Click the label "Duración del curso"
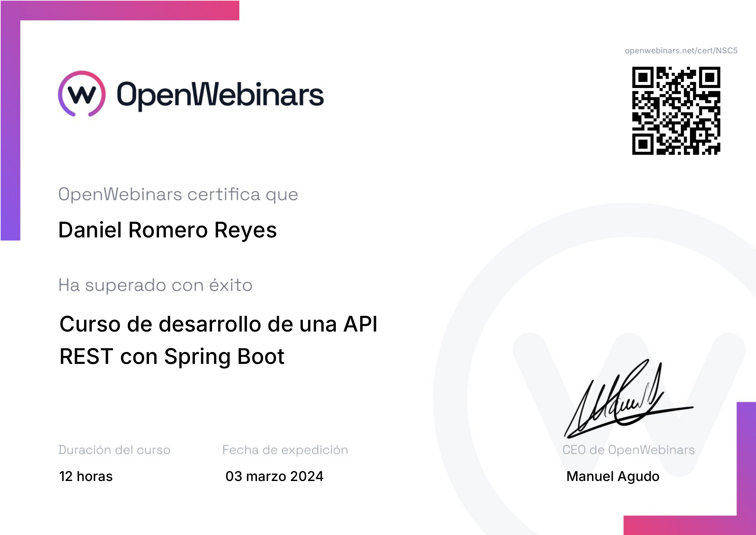The image size is (756, 535). pyautogui.click(x=114, y=450)
